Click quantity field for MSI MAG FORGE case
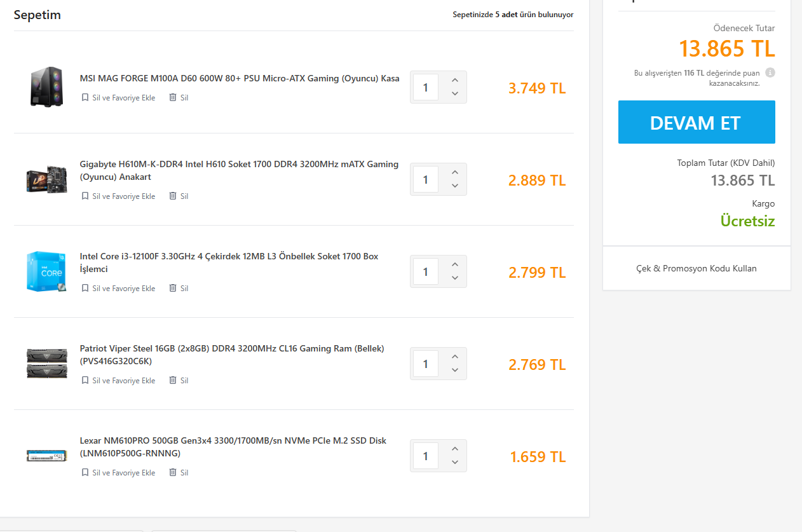This screenshot has height=532, width=802. (x=426, y=87)
